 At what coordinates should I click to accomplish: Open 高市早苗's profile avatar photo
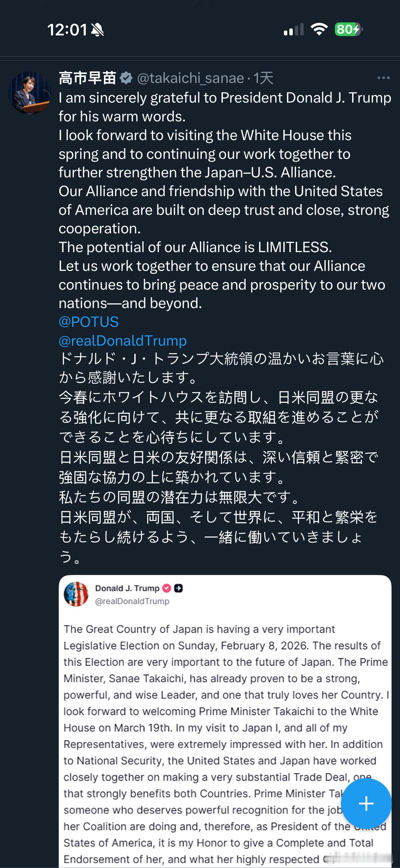[x=30, y=92]
